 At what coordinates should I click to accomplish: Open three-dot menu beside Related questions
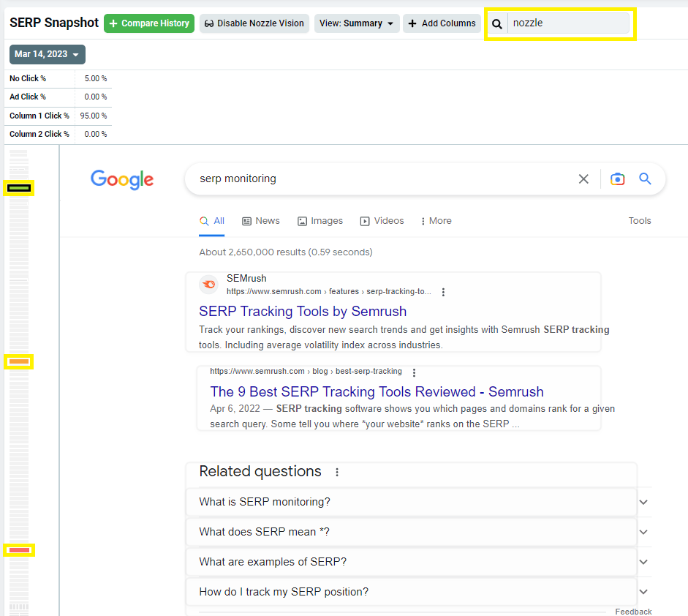[337, 472]
